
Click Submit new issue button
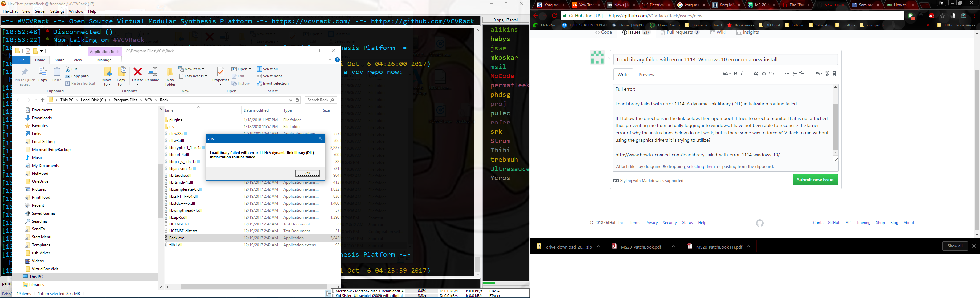point(815,180)
